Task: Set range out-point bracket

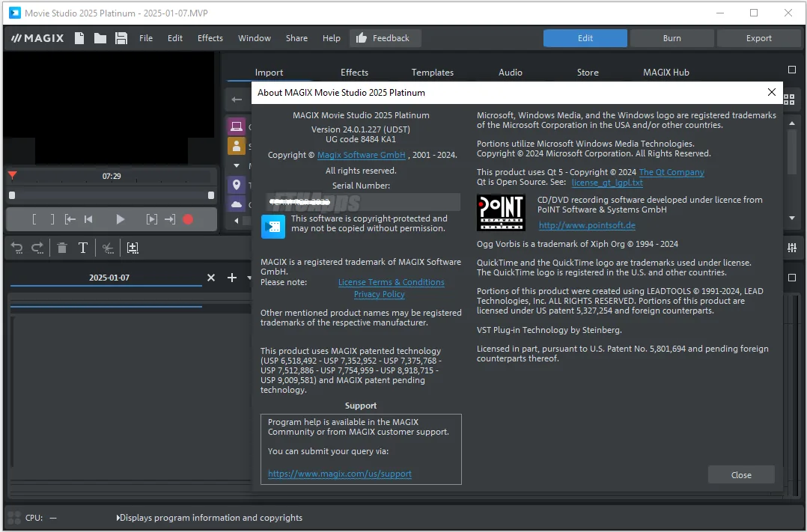Action: 52,220
